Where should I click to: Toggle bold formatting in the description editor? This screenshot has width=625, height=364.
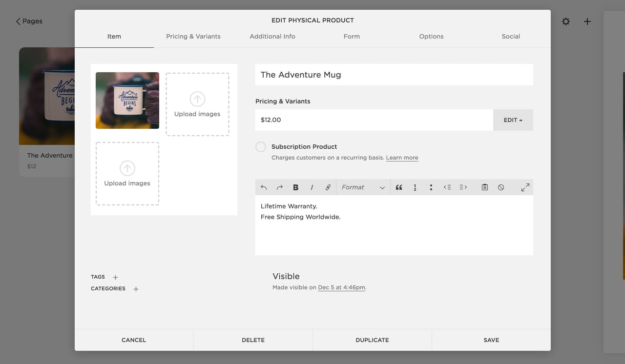coord(295,187)
